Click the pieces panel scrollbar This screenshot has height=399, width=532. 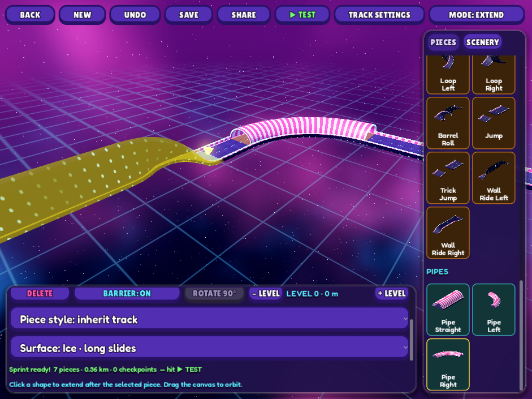click(x=521, y=334)
